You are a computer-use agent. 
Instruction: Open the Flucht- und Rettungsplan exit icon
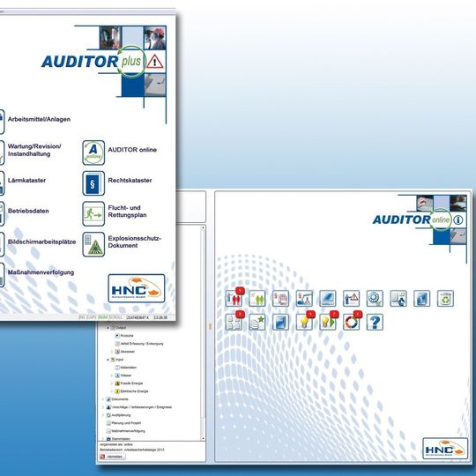point(93,213)
